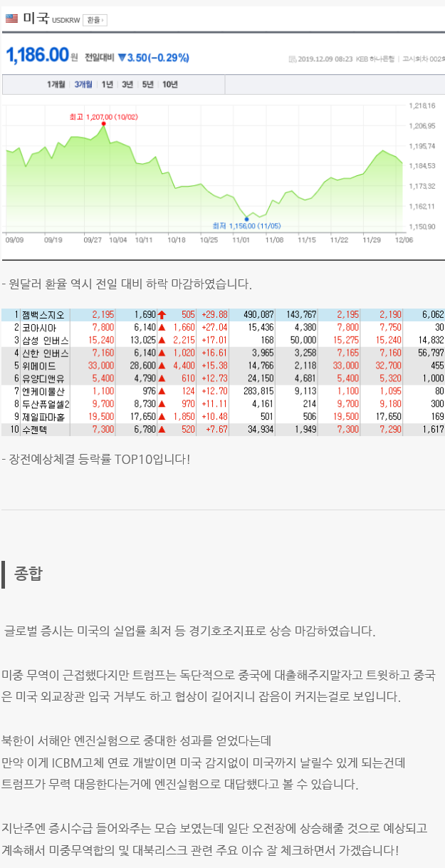Click the red triangle in 위메이드 row

[x=162, y=366]
